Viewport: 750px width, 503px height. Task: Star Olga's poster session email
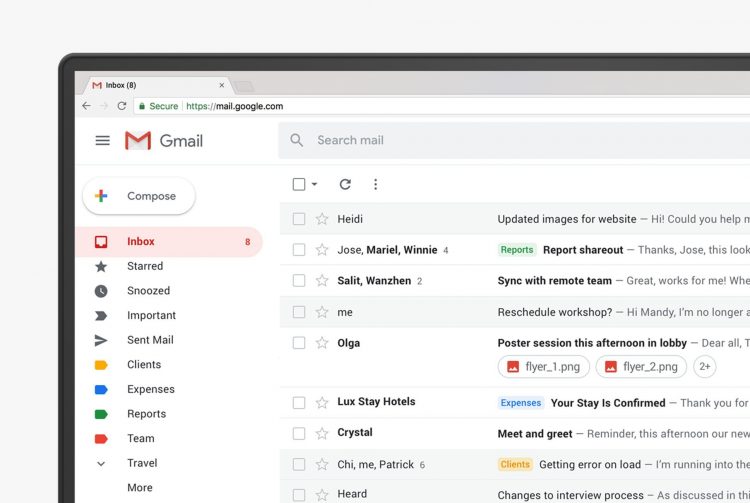[x=322, y=343]
